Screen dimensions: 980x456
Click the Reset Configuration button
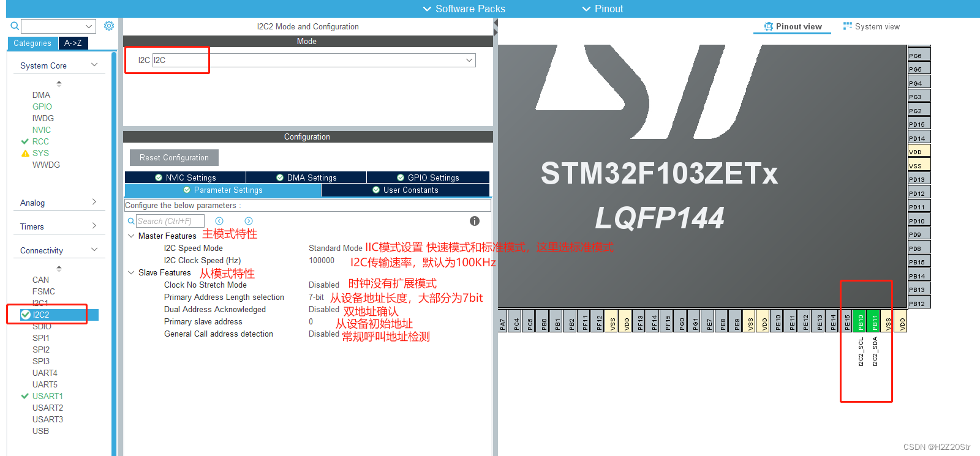click(x=174, y=157)
